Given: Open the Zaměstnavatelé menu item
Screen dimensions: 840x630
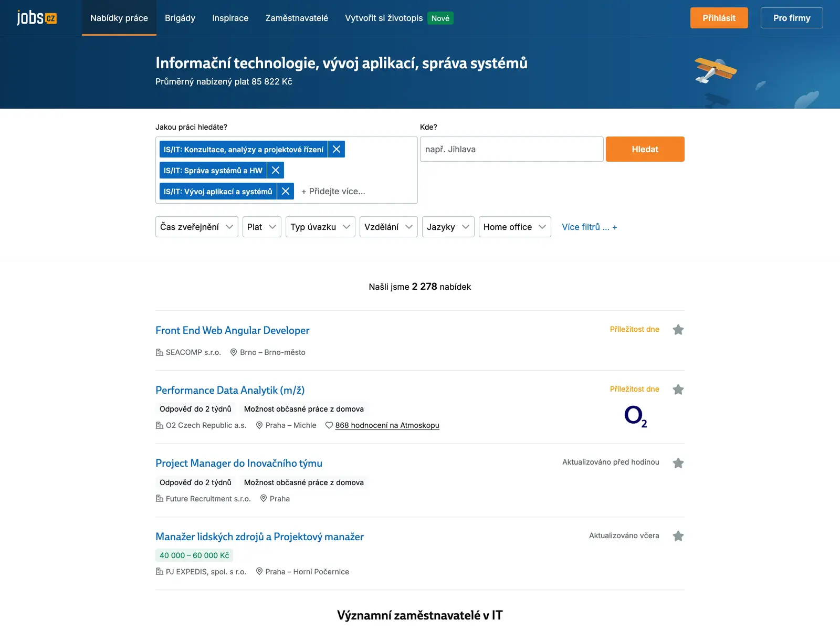Looking at the screenshot, I should coord(297,18).
